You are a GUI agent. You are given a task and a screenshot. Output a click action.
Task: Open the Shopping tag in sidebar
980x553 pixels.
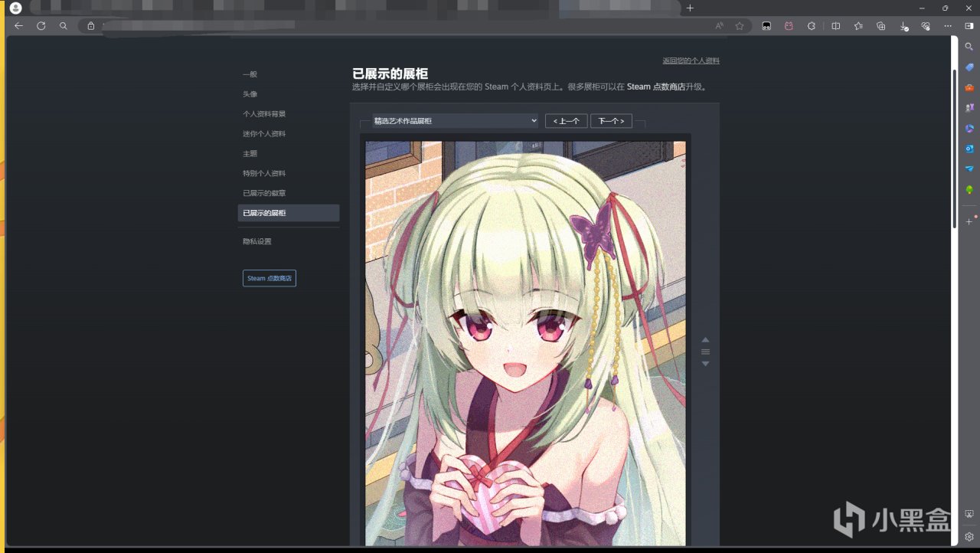pos(969,67)
